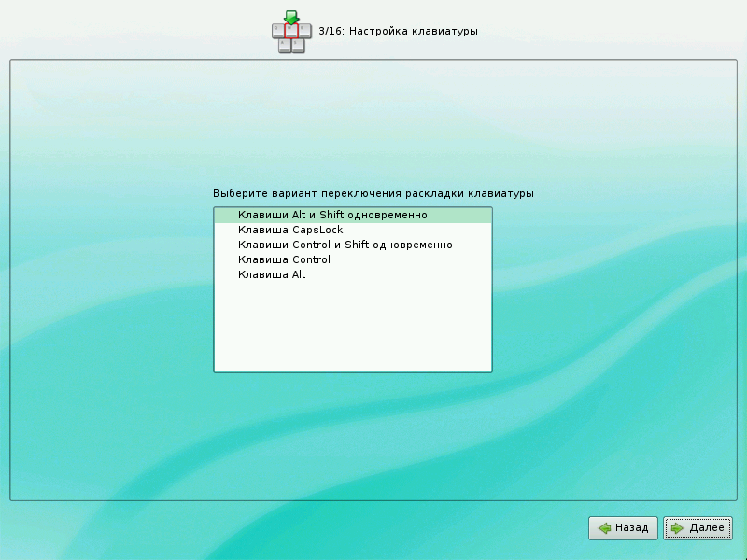The image size is (747, 560).
Task: Pick the "Клавиша Control" list entry
Action: click(x=284, y=259)
